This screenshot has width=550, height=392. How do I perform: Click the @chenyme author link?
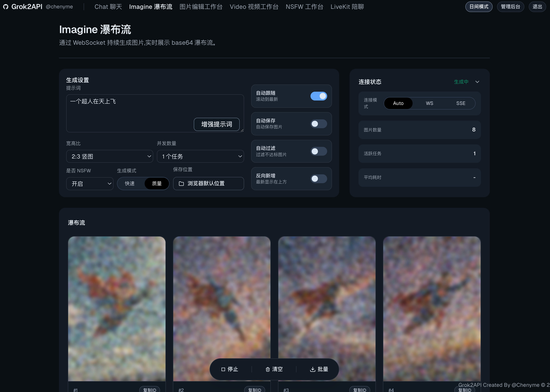[x=59, y=7]
